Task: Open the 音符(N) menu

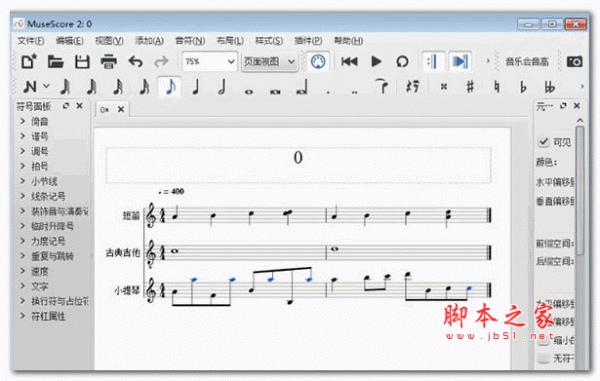Action: pyautogui.click(x=190, y=41)
